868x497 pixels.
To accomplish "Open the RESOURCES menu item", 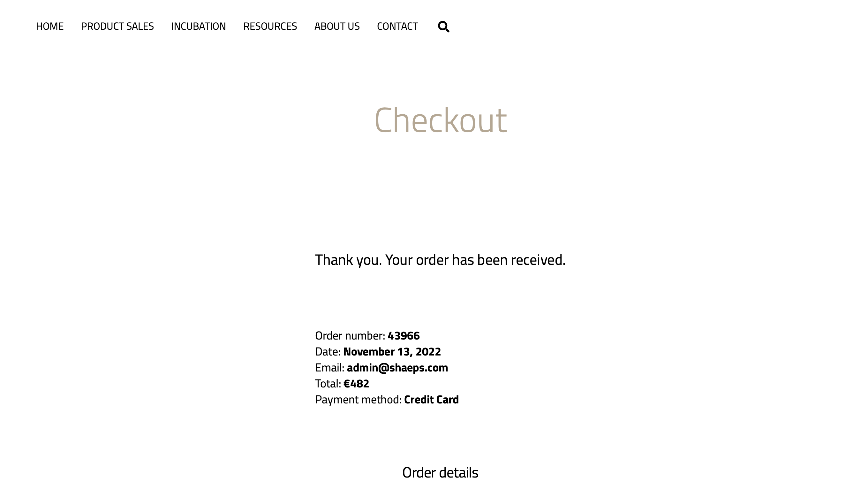I will [x=270, y=26].
